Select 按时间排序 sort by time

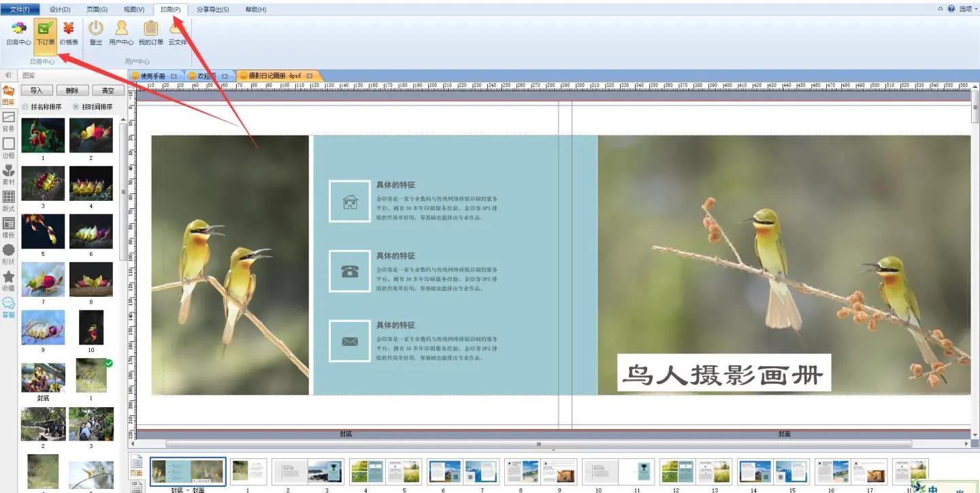93,107
